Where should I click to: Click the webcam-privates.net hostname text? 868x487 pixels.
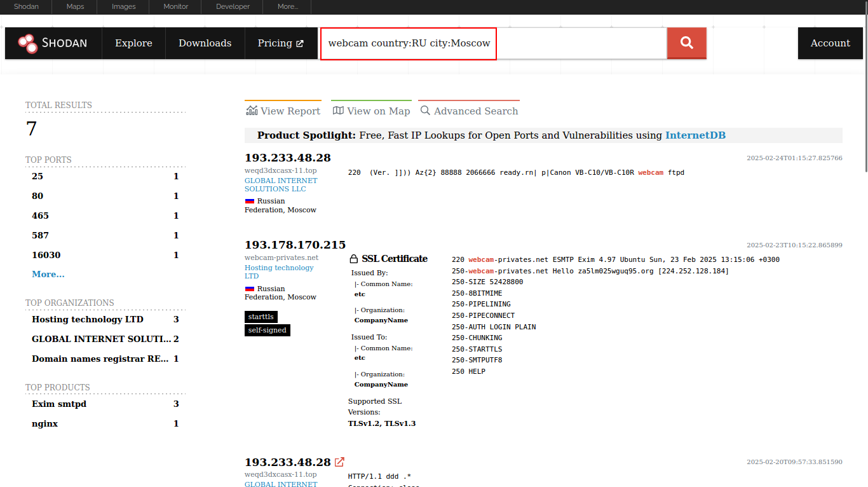coord(281,257)
